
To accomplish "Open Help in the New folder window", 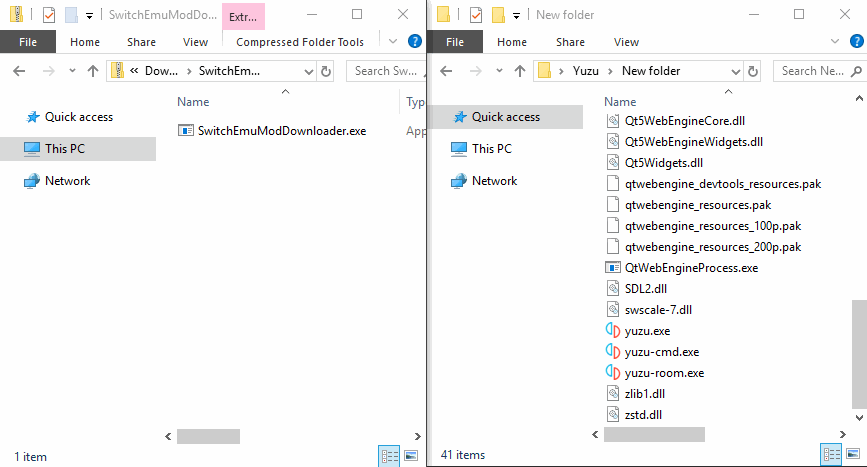I will (x=857, y=41).
